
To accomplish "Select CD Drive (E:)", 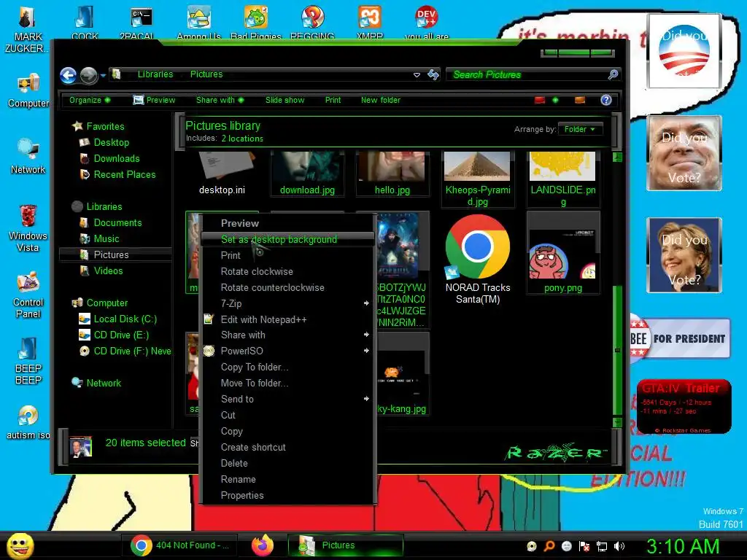I will [x=121, y=335].
